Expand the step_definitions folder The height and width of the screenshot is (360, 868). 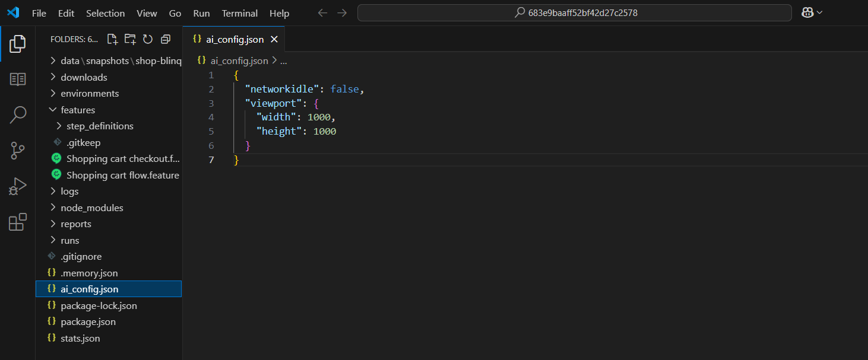pyautogui.click(x=99, y=126)
